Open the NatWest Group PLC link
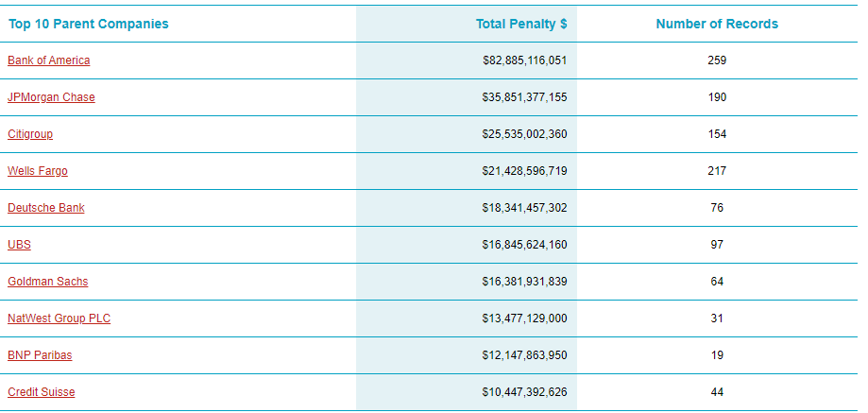The height and width of the screenshot is (413, 868). [x=60, y=318]
